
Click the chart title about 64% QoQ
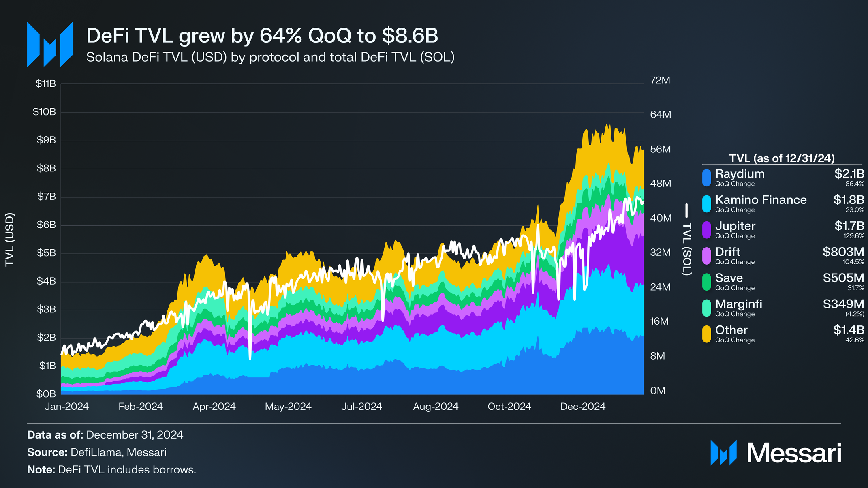[x=262, y=36]
